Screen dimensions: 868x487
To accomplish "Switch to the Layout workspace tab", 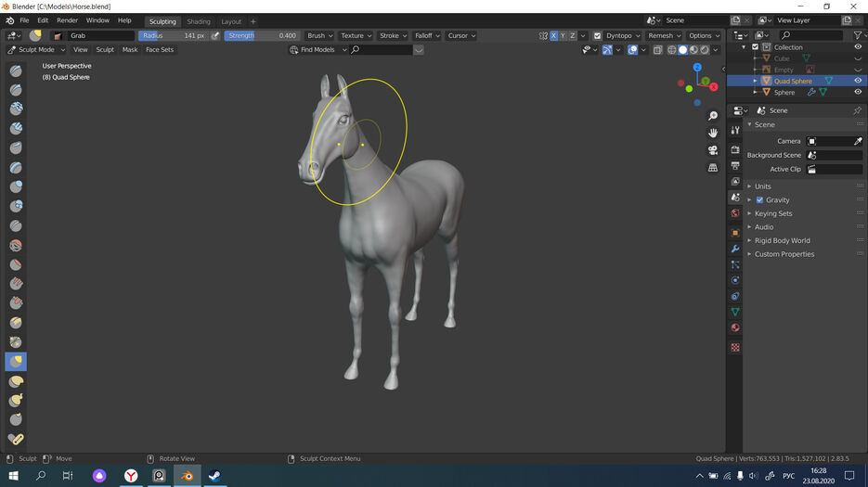I will coord(231,21).
